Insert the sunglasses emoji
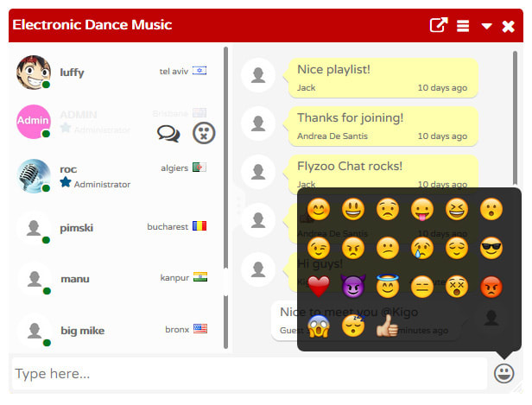This screenshot has width=532, height=405. (491, 248)
